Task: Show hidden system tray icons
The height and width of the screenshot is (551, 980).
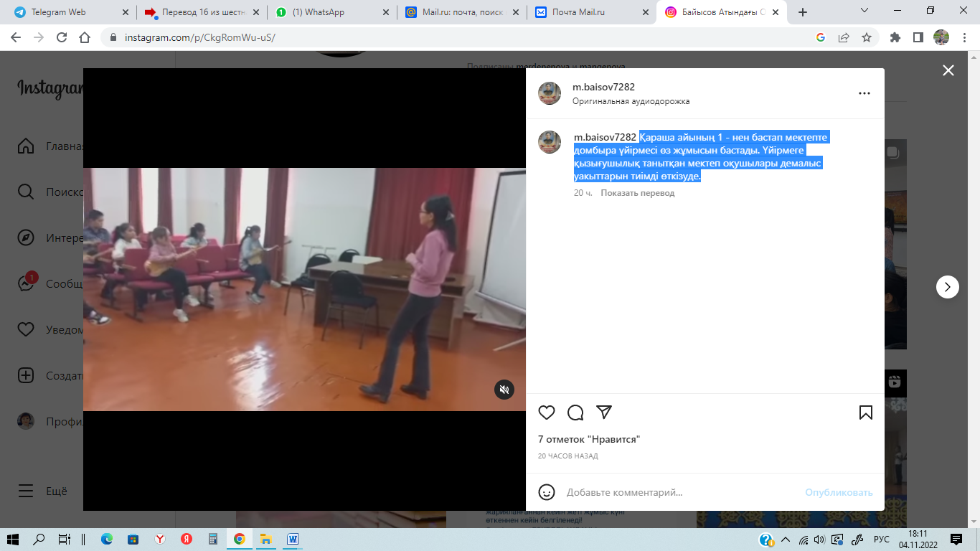Action: (786, 540)
